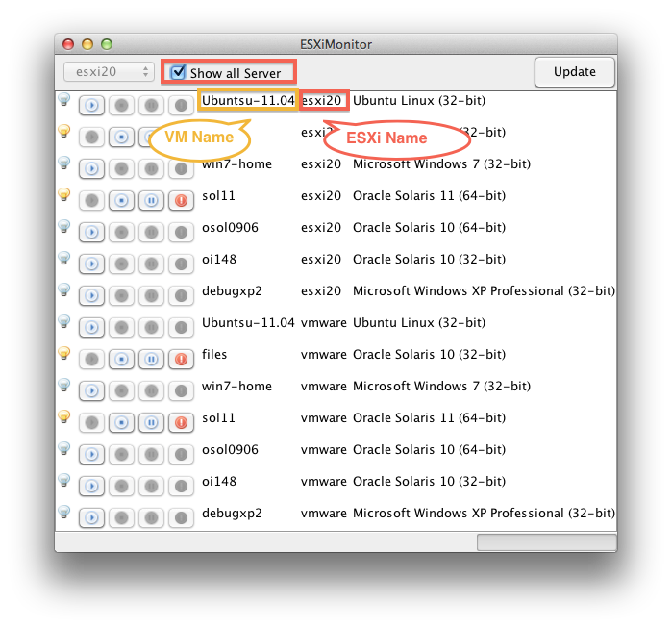Select the debugxp2 esxi20 row name
672x628 pixels.
(232, 291)
